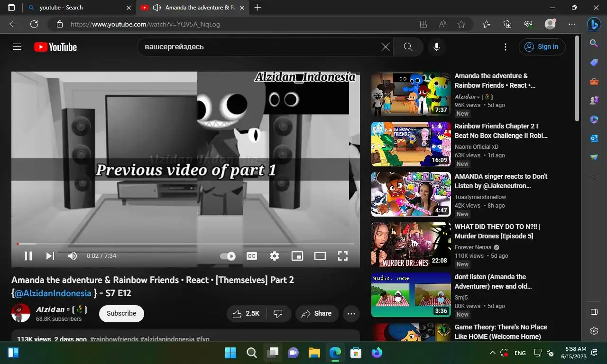Open a new browser tab

tap(258, 8)
